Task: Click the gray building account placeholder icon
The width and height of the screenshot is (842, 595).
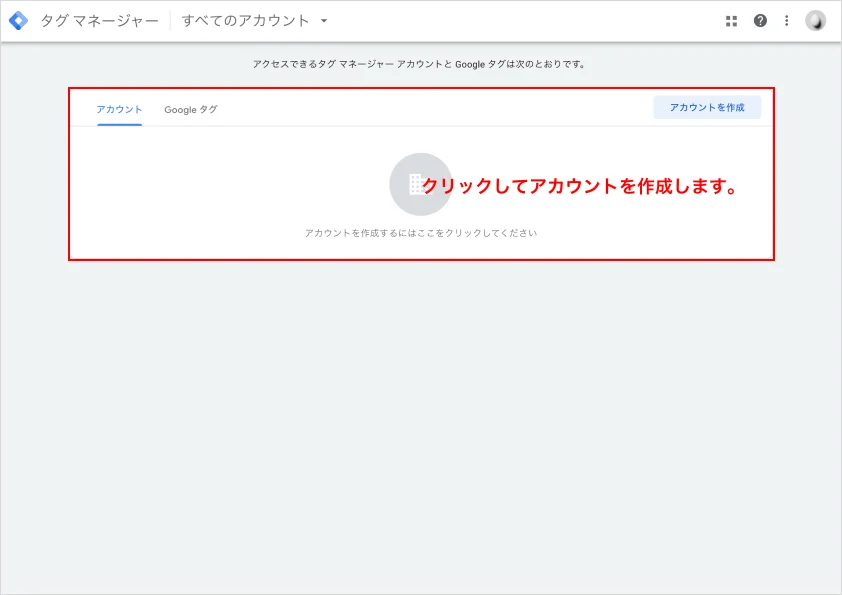Action: tap(420, 184)
